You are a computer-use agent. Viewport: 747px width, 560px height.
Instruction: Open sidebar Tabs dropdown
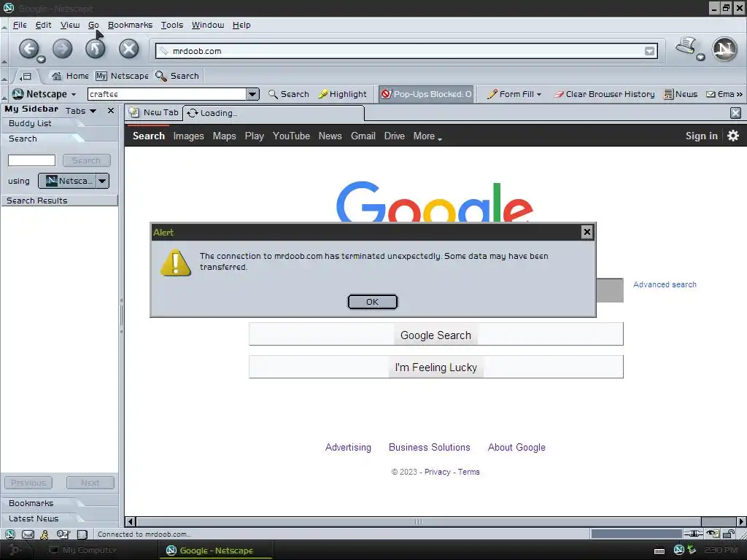point(93,111)
